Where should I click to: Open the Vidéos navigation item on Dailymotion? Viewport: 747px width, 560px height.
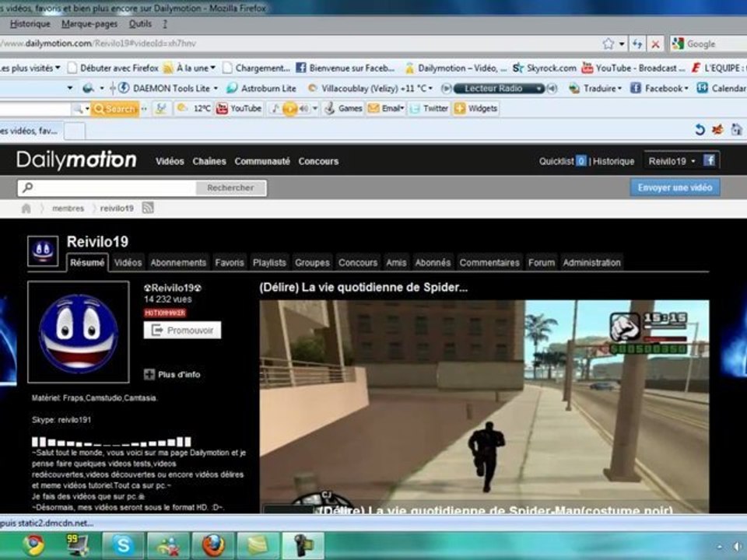[170, 162]
